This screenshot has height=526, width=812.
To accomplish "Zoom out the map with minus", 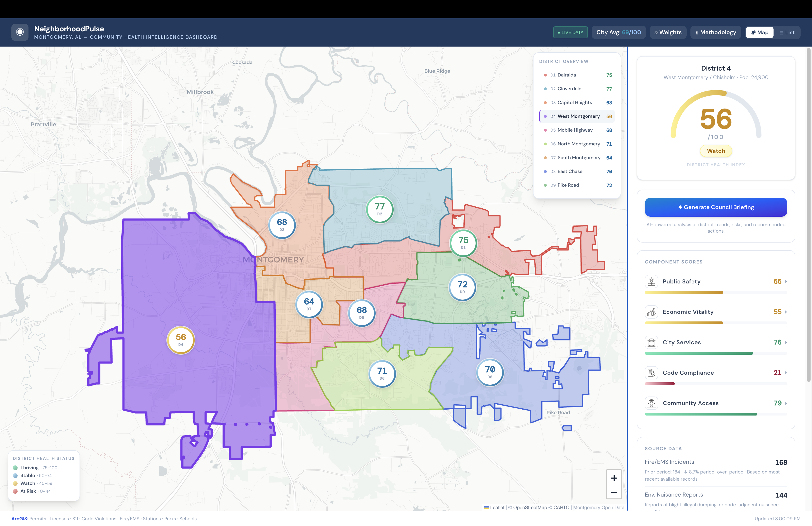I will (x=614, y=492).
